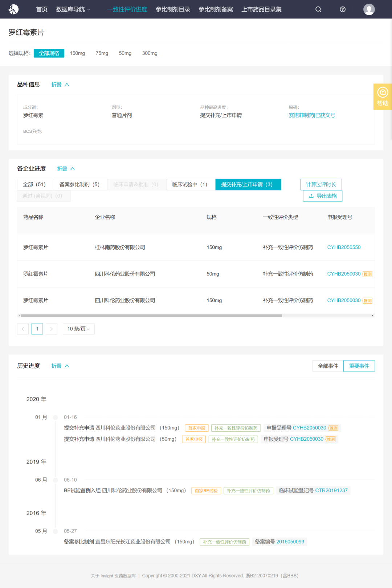Open CYHB2050550 acceptance number link
The image size is (392, 588).
pyautogui.click(x=344, y=247)
